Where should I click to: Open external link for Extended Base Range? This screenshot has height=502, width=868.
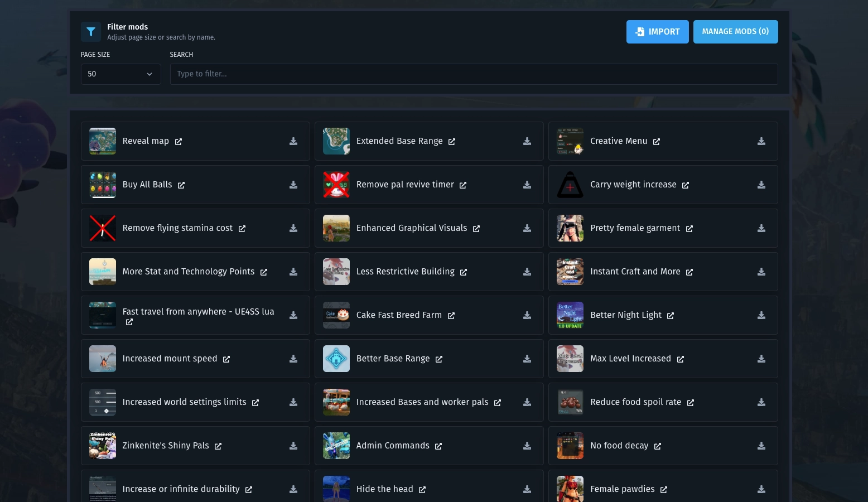tap(452, 142)
